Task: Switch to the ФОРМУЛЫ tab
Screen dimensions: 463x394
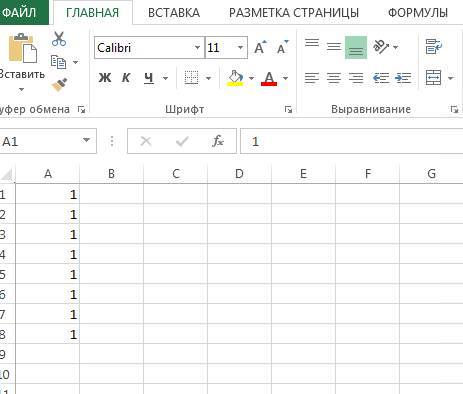Action: click(x=418, y=13)
